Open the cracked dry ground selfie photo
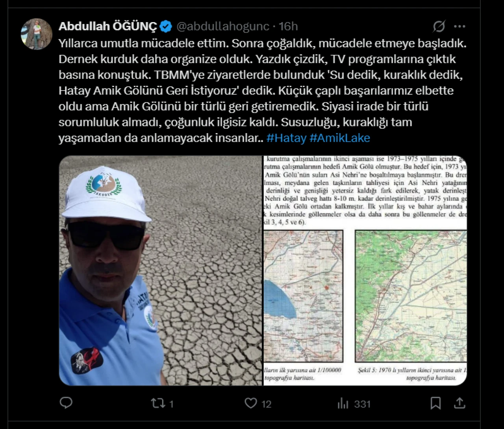 pyautogui.click(x=160, y=270)
